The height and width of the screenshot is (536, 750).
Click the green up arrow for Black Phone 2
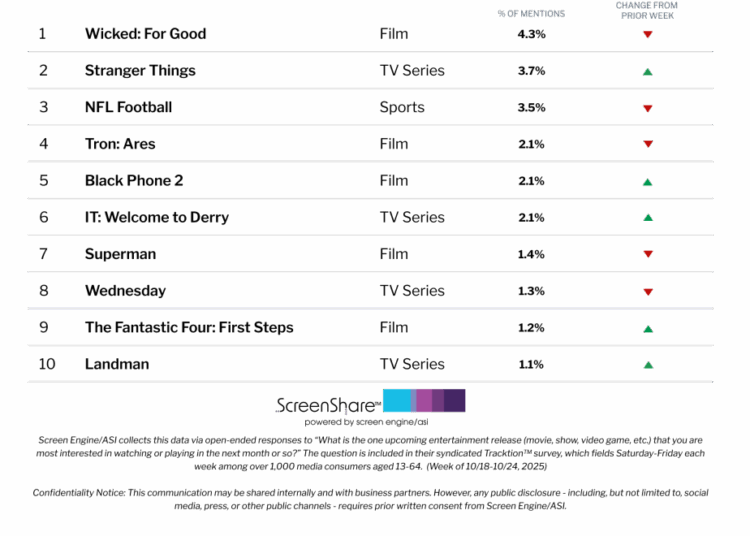click(x=648, y=182)
